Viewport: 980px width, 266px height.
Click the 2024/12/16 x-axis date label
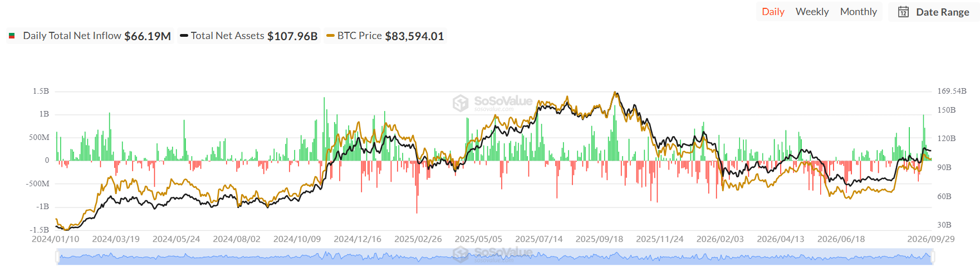357,239
